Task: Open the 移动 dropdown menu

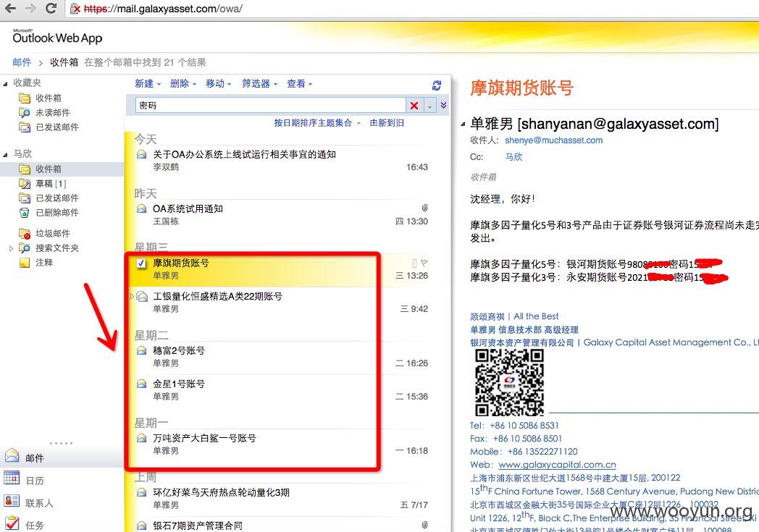Action: [x=218, y=84]
